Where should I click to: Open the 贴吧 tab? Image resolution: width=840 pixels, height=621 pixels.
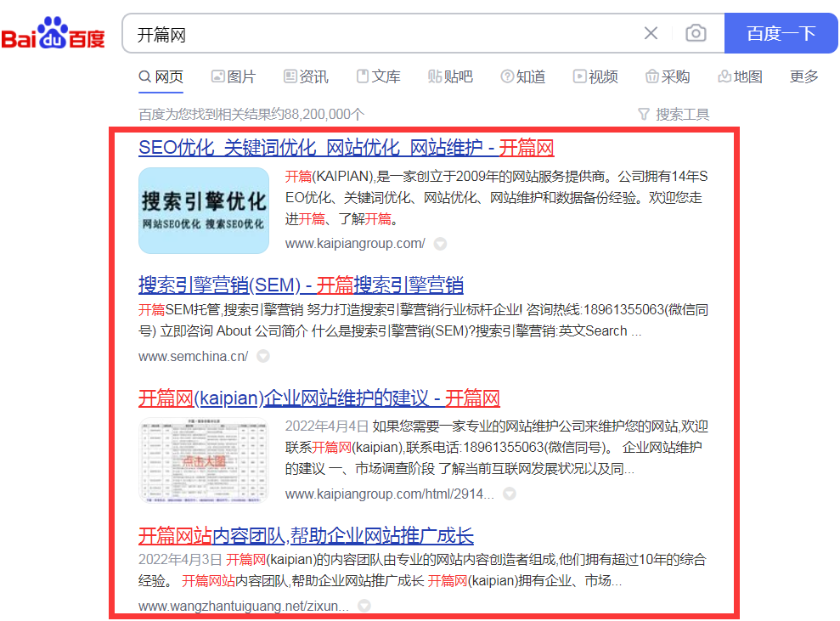[450, 76]
